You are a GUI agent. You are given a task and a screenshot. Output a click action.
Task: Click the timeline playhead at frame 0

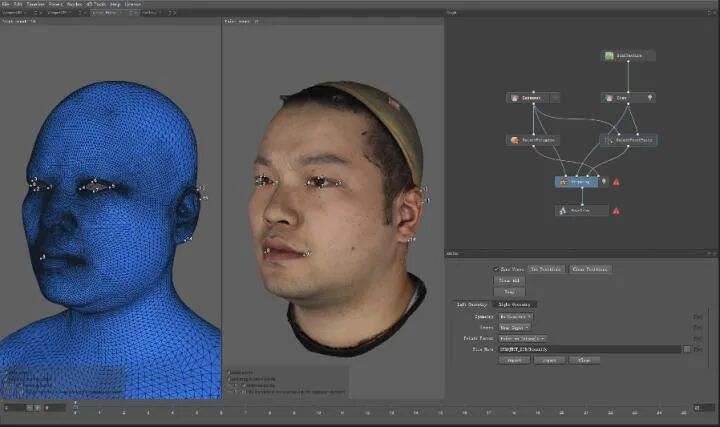coord(75,406)
